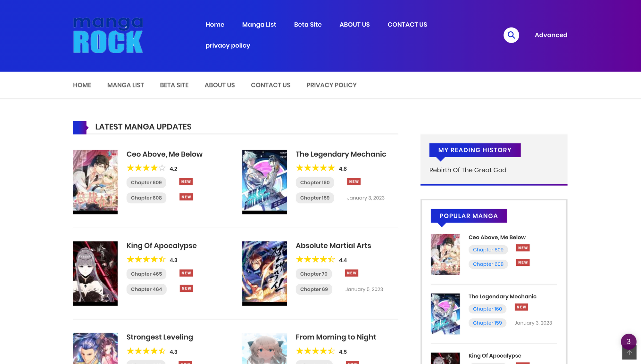Click the scroll-to-top arrow button
Image resolution: width=641 pixels, height=364 pixels.
pyautogui.click(x=629, y=352)
